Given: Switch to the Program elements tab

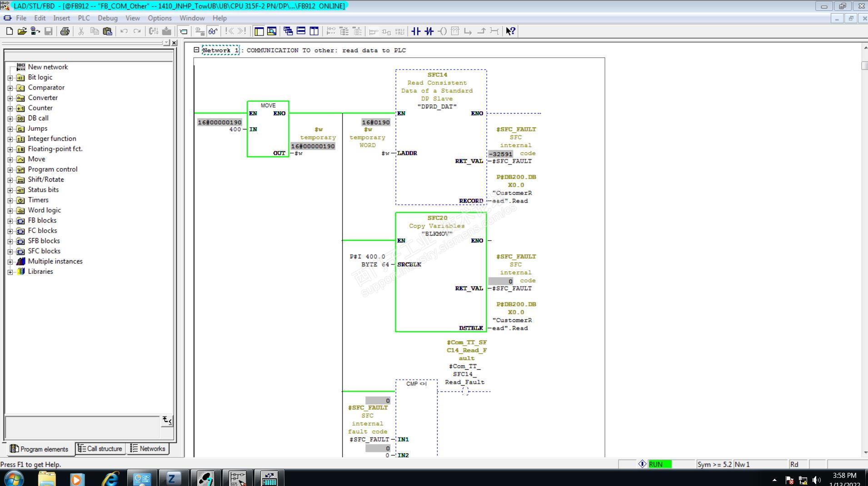Looking at the screenshot, I should pos(40,449).
